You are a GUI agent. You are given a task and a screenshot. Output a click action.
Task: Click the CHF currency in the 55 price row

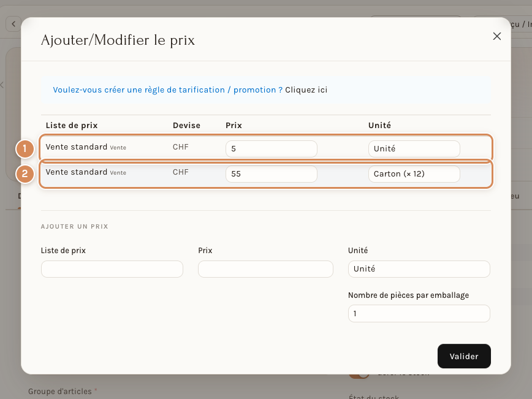pyautogui.click(x=180, y=172)
